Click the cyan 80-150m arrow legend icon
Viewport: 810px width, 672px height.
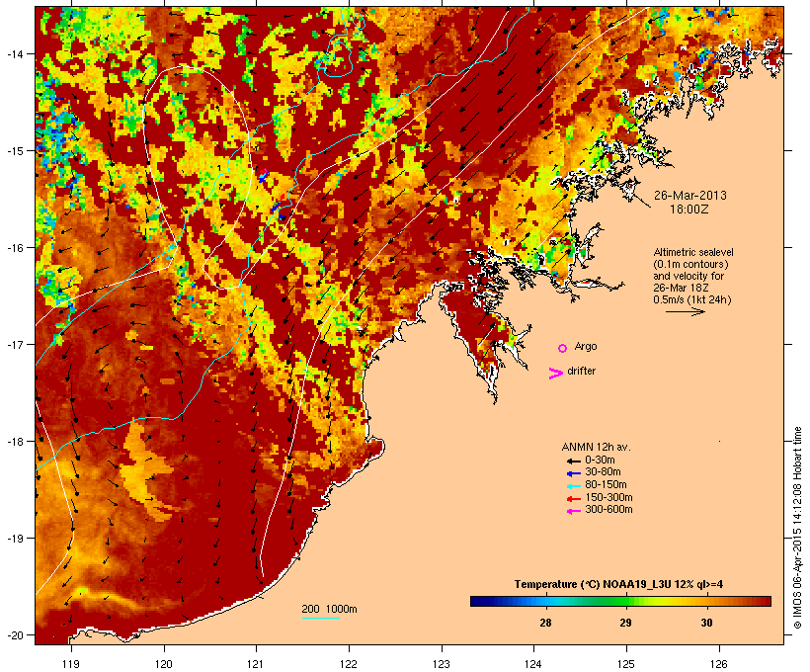point(573,486)
